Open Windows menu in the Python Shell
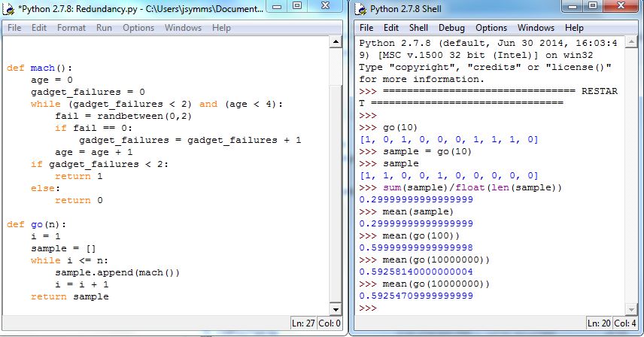The height and width of the screenshot is (337, 644). coord(536,28)
